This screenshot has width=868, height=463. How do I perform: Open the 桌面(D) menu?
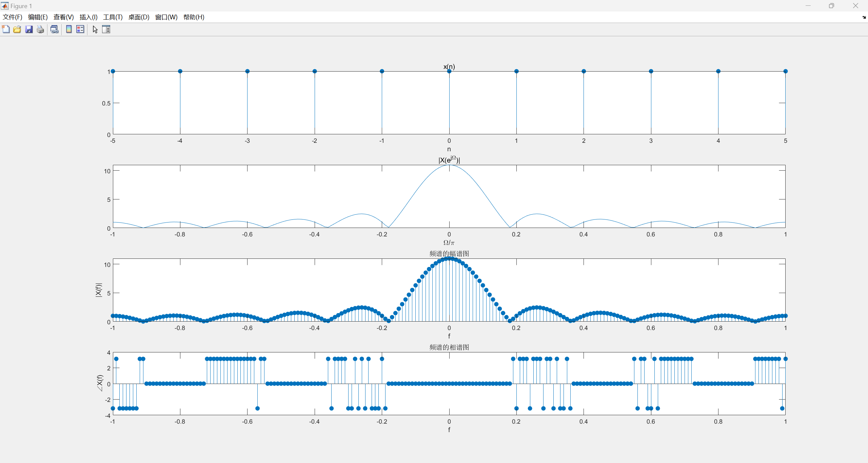click(x=139, y=17)
